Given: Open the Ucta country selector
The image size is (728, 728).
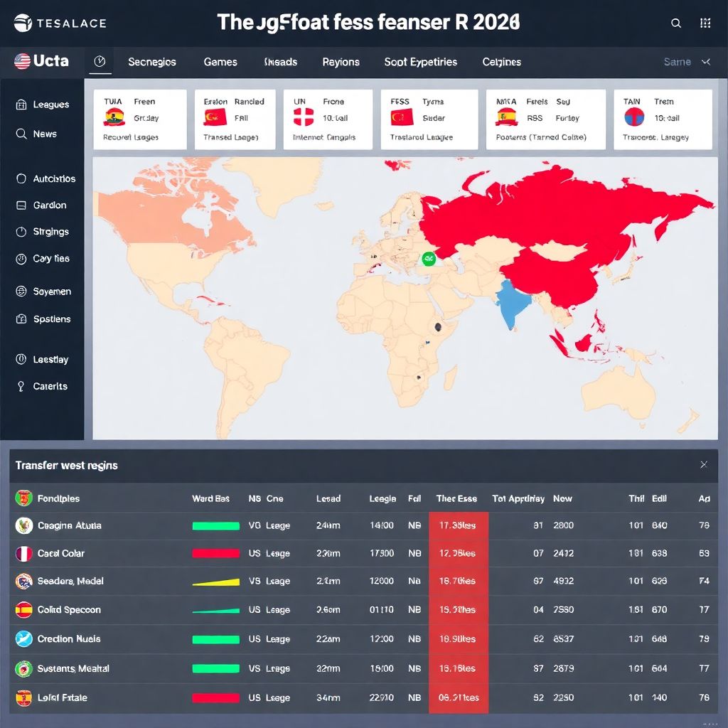Looking at the screenshot, I should pos(41,62).
